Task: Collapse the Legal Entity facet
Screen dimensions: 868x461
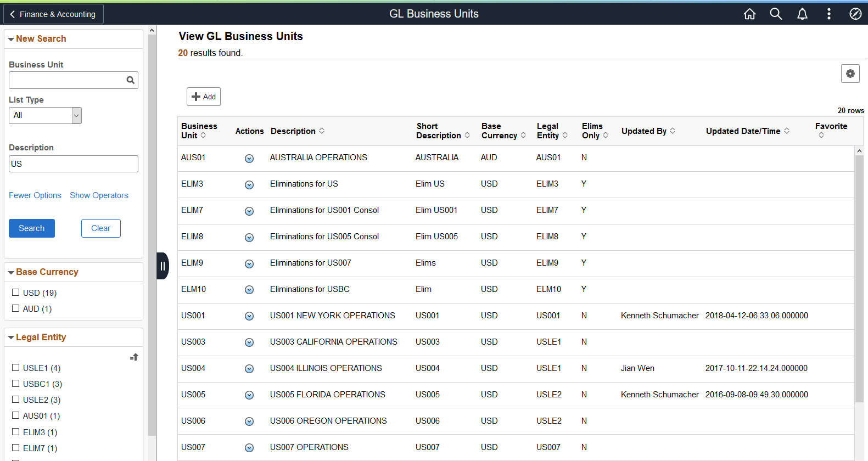Action: pos(11,338)
